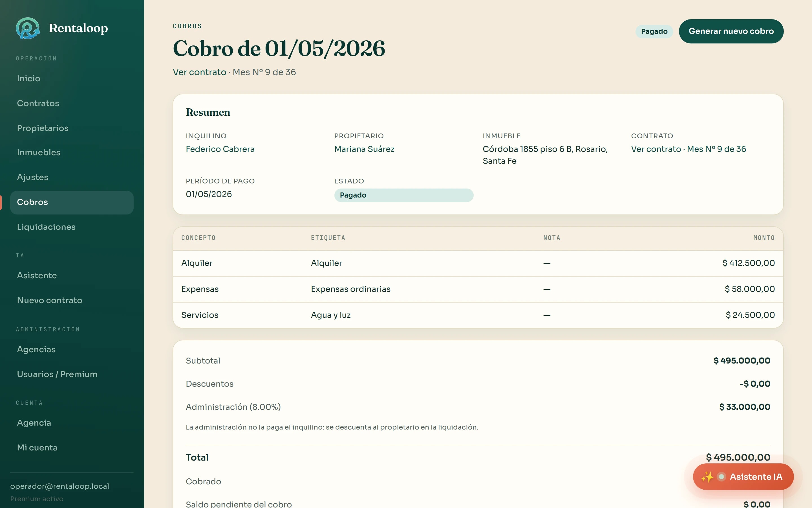Click the COBROS breadcrumb label
Screen dimensions: 812x508
click(187, 26)
